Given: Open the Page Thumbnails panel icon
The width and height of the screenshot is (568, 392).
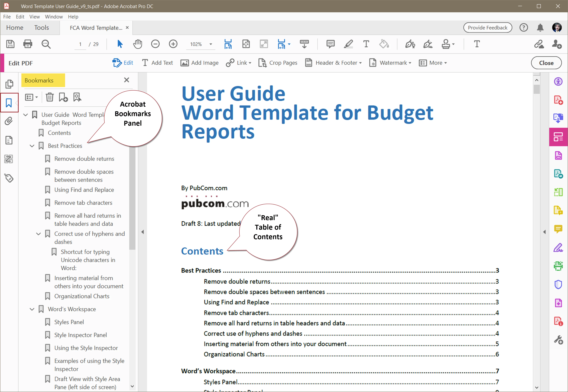Looking at the screenshot, I should click(x=9, y=84).
